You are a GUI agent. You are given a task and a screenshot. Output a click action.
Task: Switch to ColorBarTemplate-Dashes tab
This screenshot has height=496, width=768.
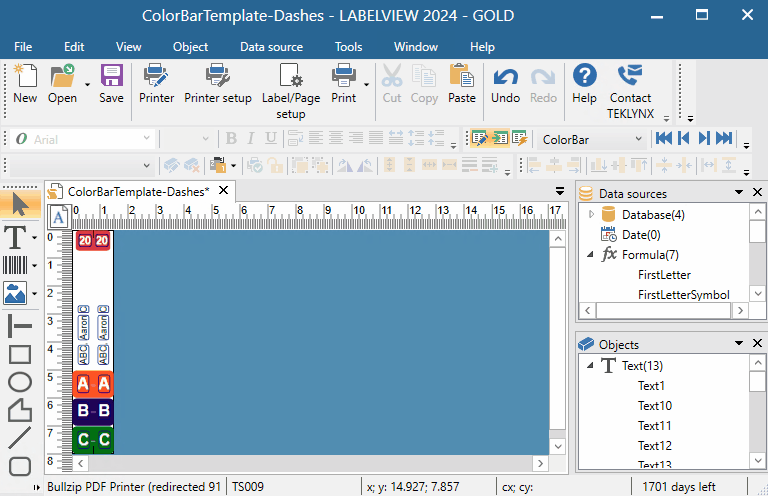(139, 191)
